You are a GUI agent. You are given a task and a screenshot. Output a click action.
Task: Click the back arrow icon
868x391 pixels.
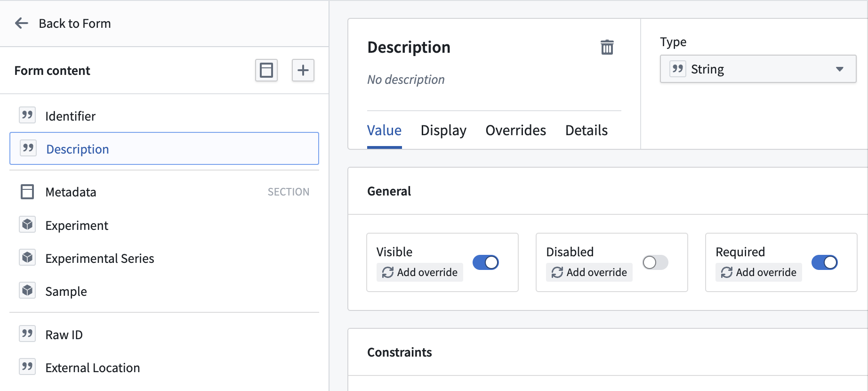point(22,23)
